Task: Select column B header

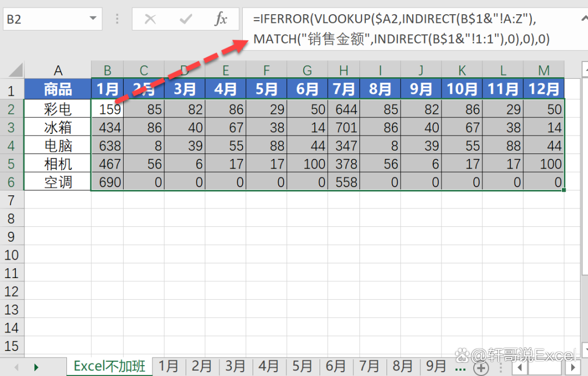Action: tap(107, 70)
